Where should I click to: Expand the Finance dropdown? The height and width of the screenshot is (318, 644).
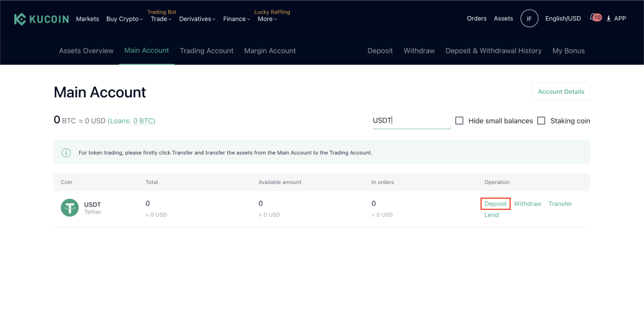(236, 19)
